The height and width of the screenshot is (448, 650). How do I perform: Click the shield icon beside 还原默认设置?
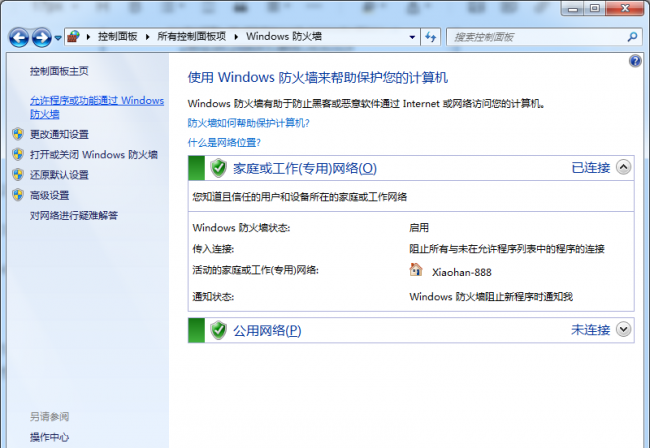click(18, 174)
